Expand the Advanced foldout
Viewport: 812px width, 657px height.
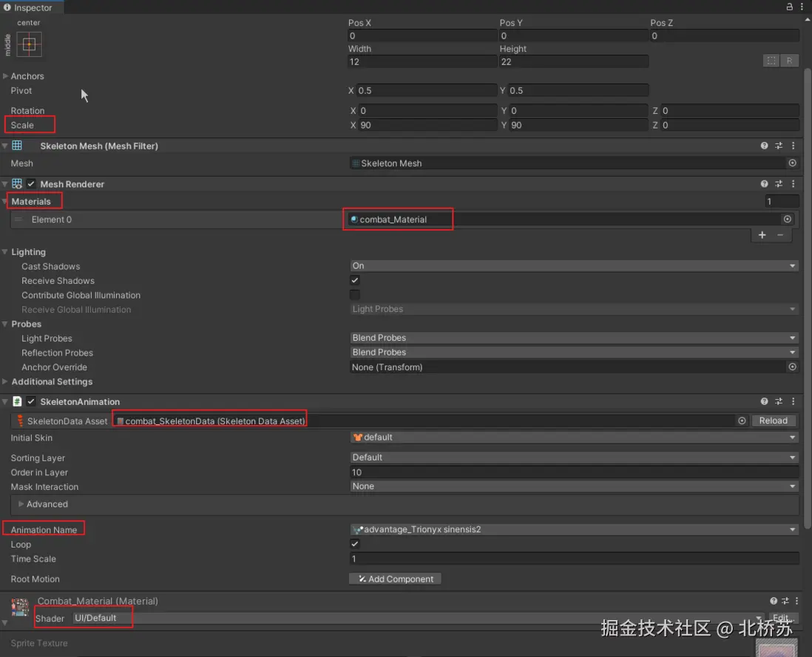[x=21, y=504]
